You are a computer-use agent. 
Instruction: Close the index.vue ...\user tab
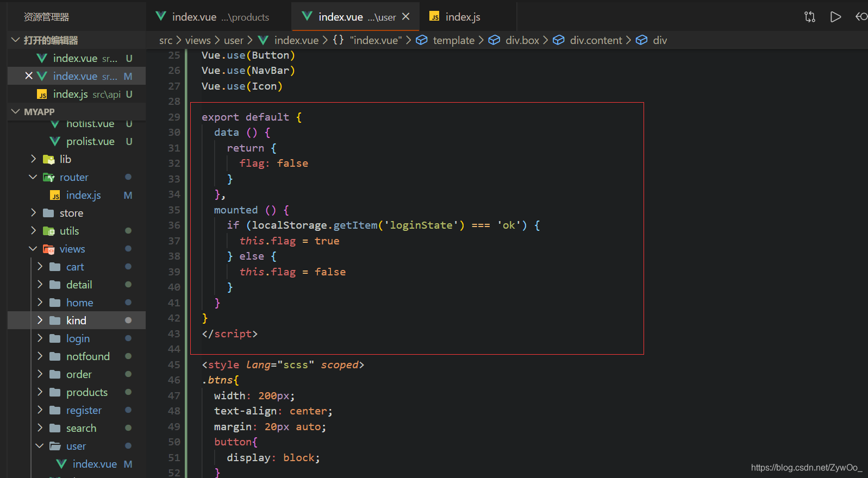point(405,17)
